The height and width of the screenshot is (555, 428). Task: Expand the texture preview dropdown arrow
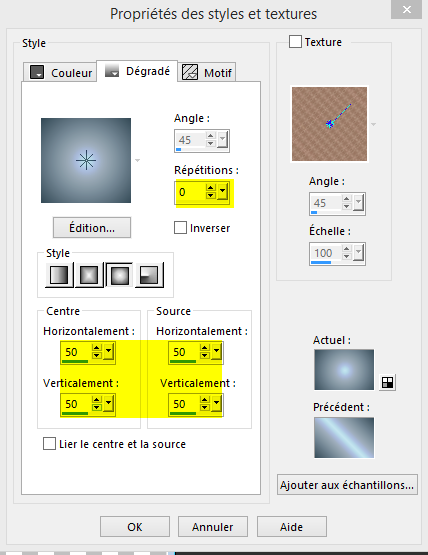tap(373, 125)
